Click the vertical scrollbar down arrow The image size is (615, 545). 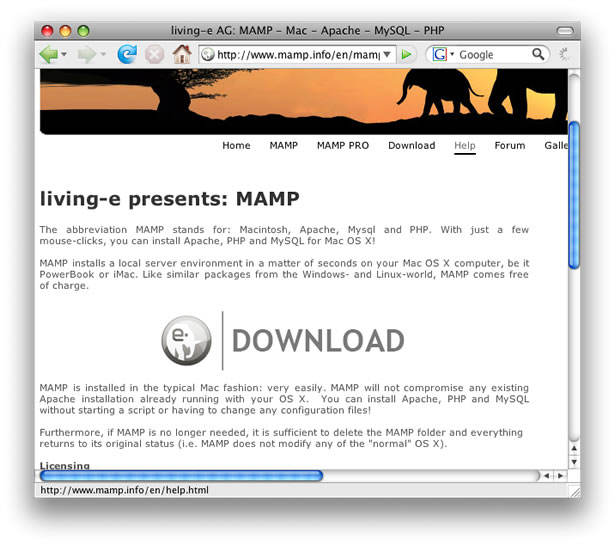tap(574, 461)
